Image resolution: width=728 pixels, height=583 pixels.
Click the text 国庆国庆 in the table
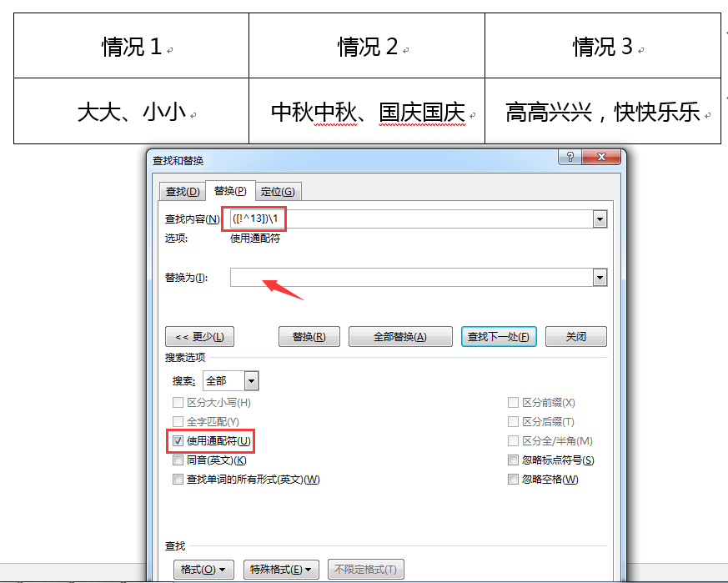pos(422,113)
